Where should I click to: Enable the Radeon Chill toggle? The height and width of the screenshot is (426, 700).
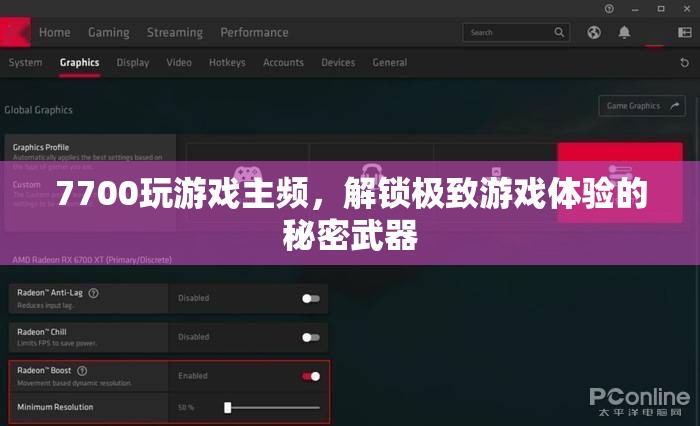[311, 337]
